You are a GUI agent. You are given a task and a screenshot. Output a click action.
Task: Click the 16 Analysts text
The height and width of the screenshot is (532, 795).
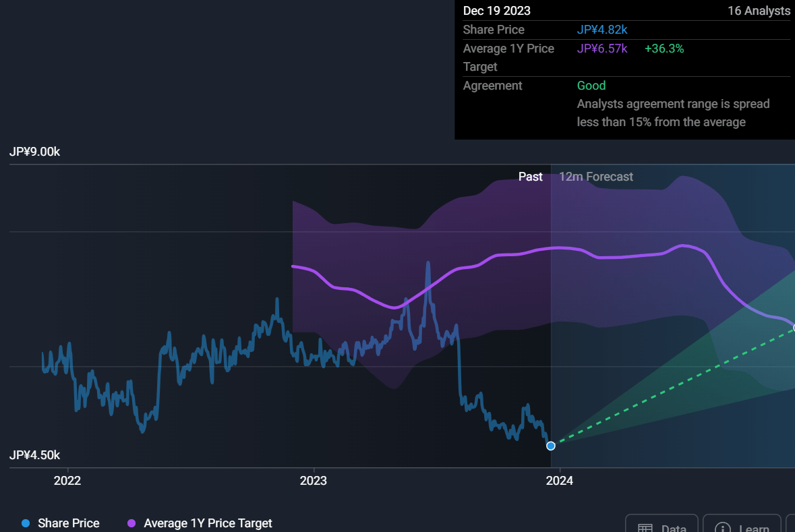click(x=759, y=11)
